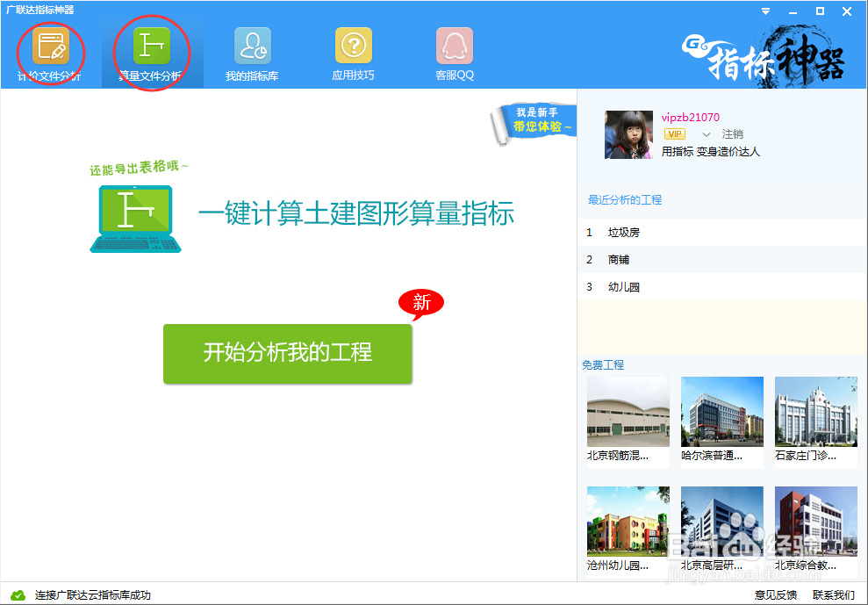Open the title bar dropdown menu triangle

pyautogui.click(x=765, y=11)
